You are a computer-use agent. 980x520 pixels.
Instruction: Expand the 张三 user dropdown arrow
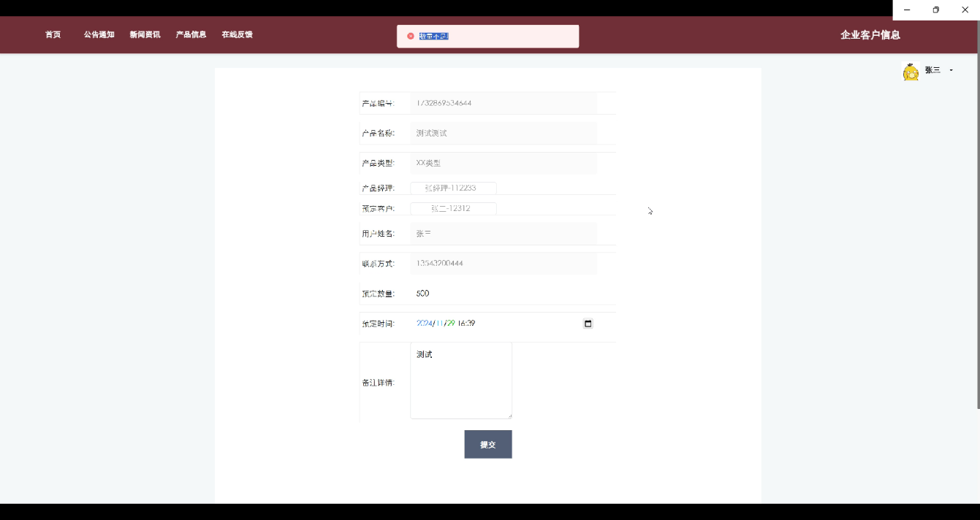point(951,70)
